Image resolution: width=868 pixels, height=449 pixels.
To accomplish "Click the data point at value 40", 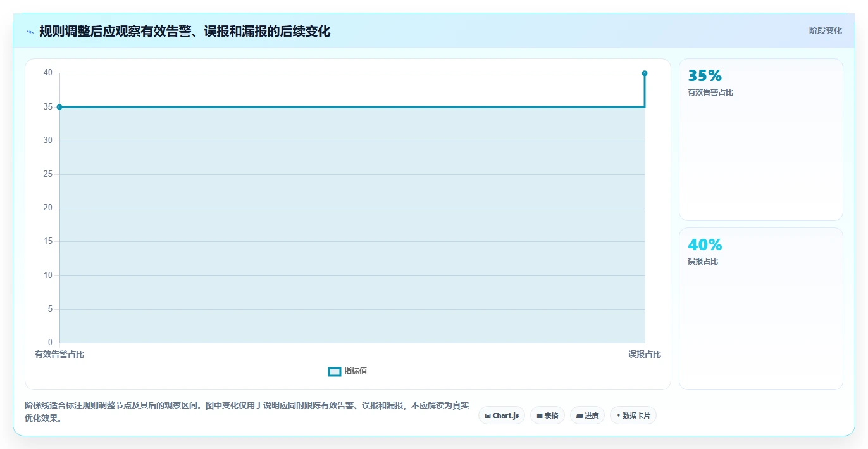I will (x=645, y=73).
